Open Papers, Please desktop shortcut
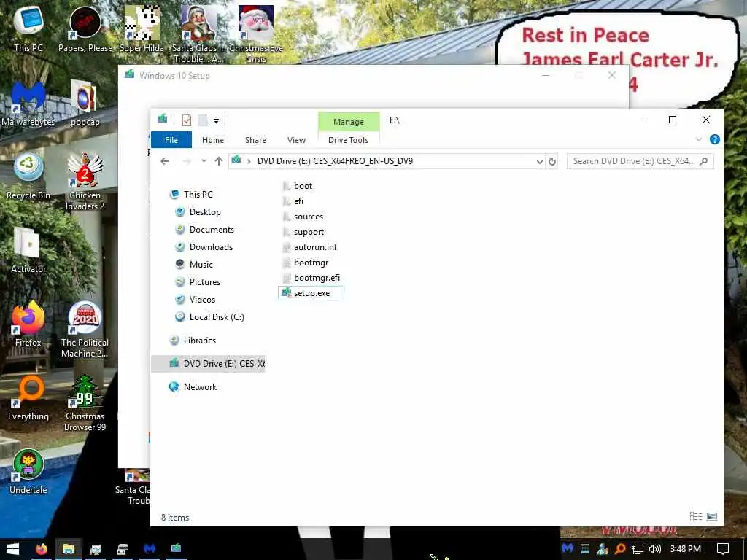Image resolution: width=747 pixels, height=560 pixels. pyautogui.click(x=85, y=29)
